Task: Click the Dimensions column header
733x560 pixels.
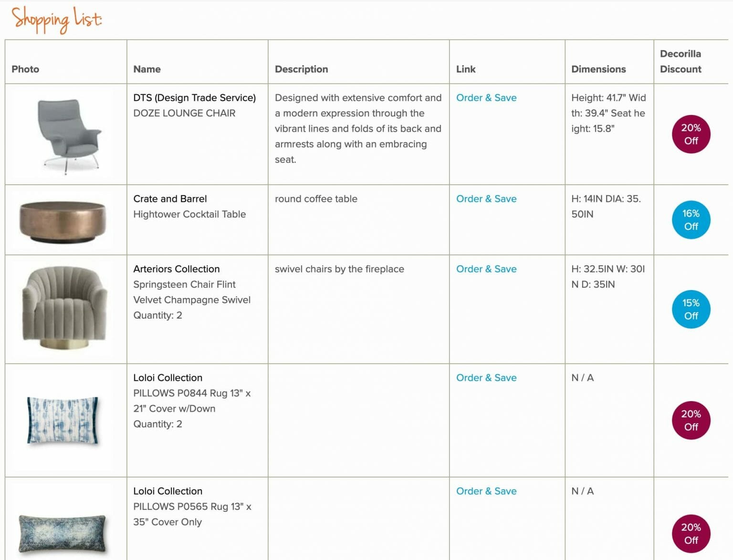Action: 598,69
